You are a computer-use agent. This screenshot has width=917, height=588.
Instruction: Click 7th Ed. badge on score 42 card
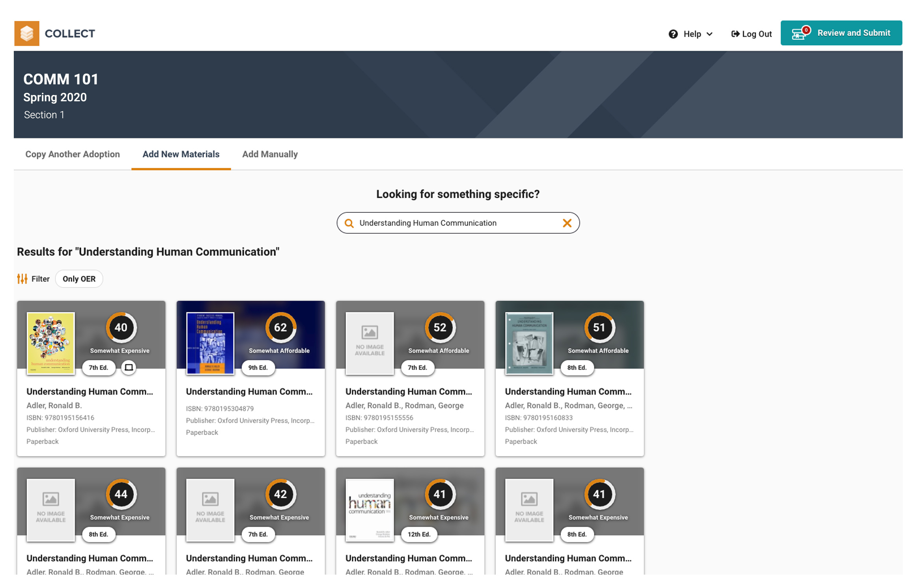coord(258,534)
